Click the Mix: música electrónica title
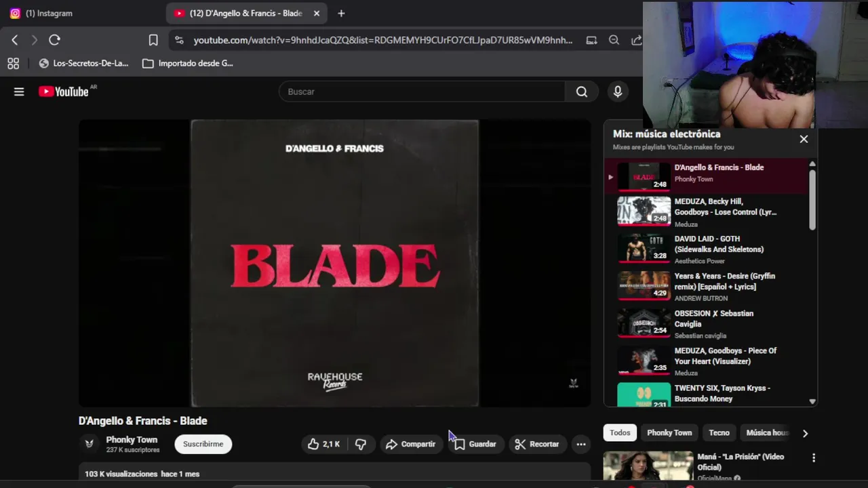The height and width of the screenshot is (488, 868). coord(667,134)
